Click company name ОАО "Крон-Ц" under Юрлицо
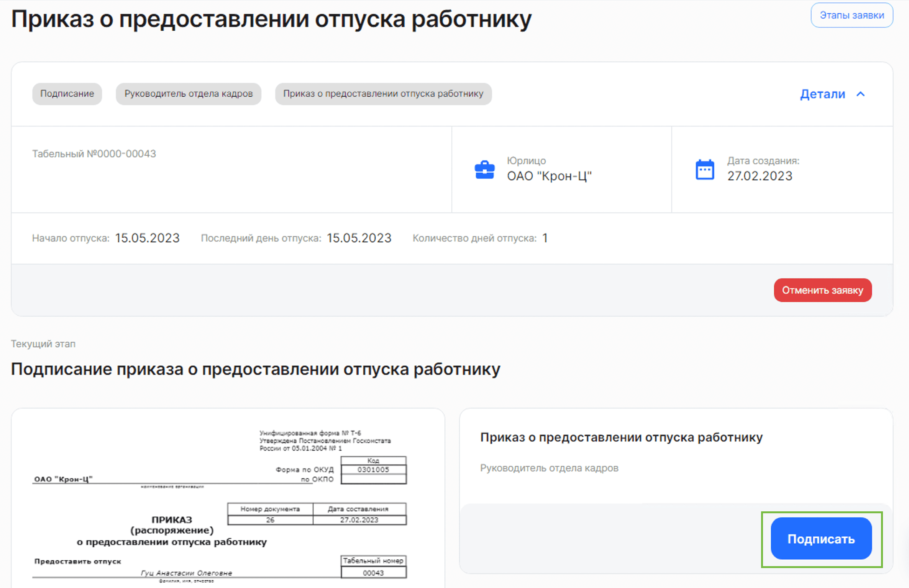909x588 pixels. click(549, 176)
